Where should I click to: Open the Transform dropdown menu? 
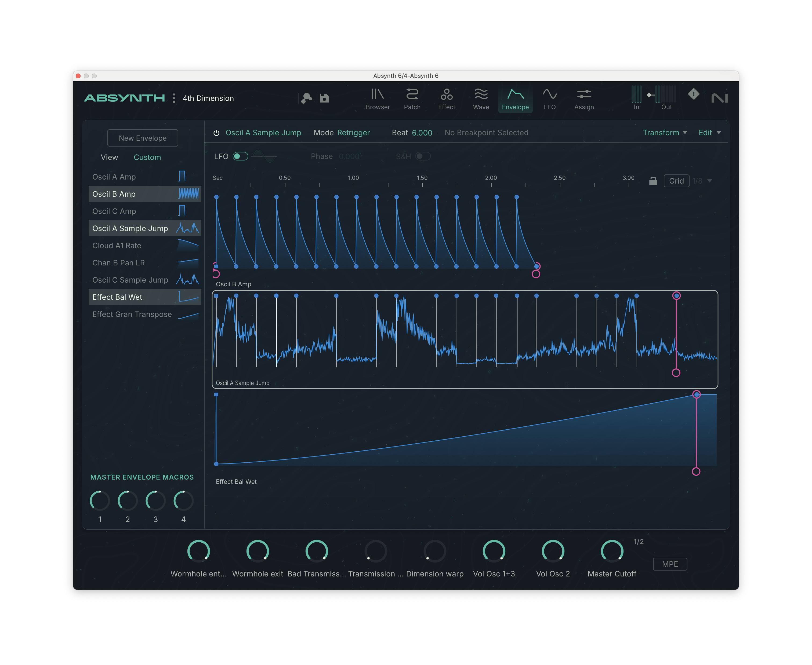(665, 133)
